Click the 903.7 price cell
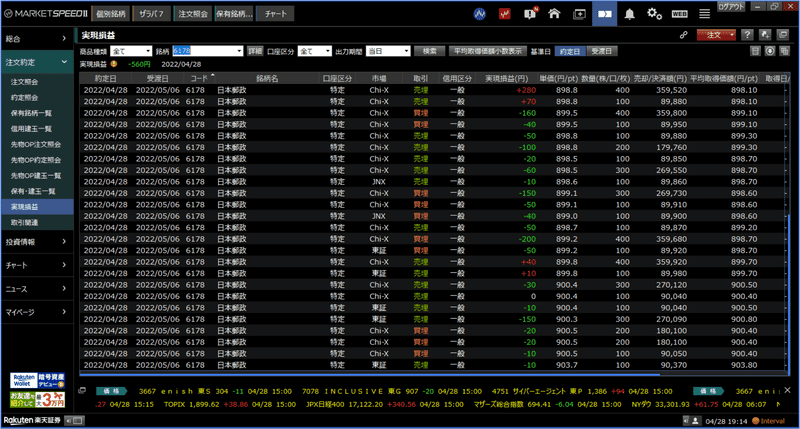Screen dimensions: 800x429 [x=566, y=365]
